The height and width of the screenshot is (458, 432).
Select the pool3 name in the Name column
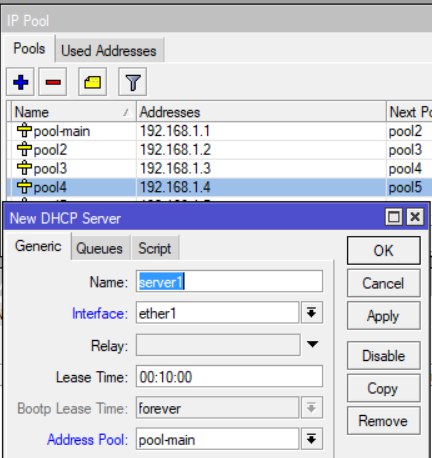click(50, 168)
